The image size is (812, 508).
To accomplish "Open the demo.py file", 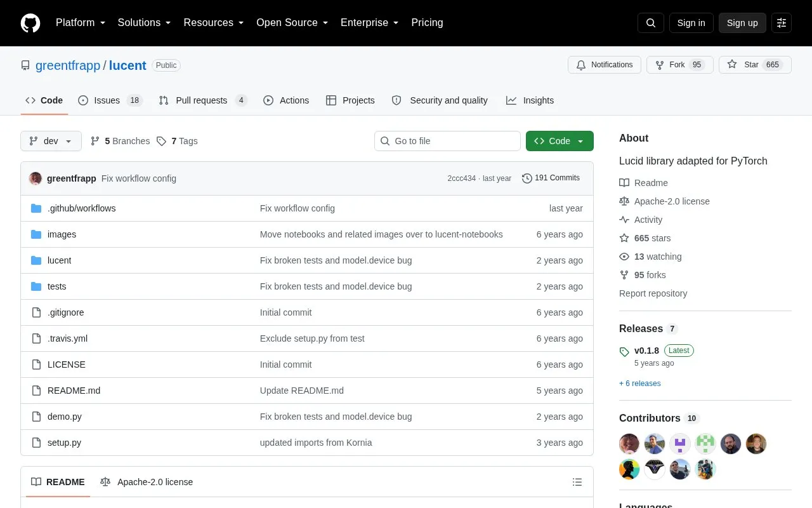I will tap(64, 417).
